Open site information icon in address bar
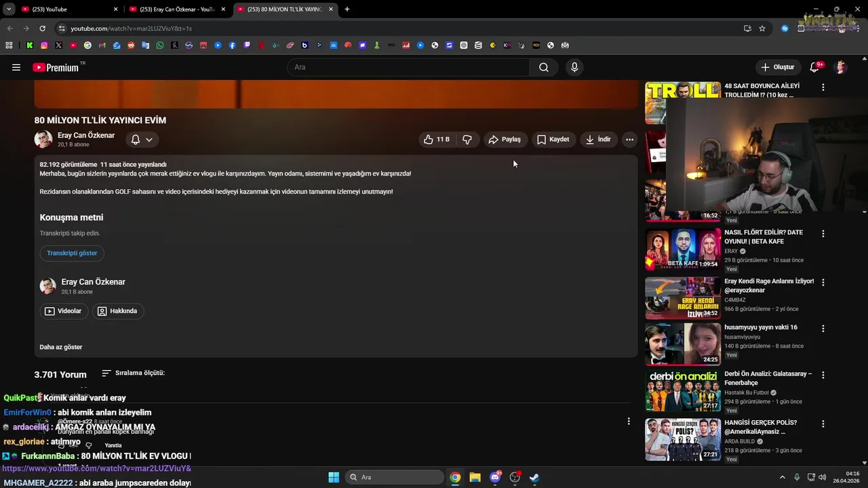The width and height of the screenshot is (868, 488). pos(62,28)
